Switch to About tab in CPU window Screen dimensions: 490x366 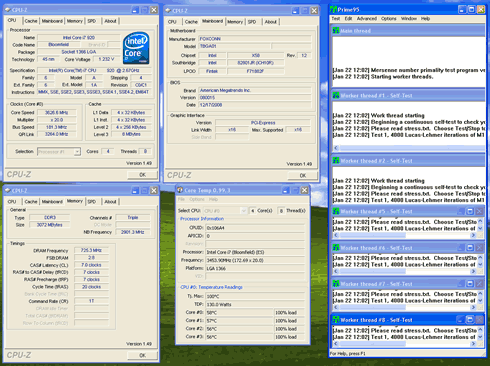tap(110, 21)
